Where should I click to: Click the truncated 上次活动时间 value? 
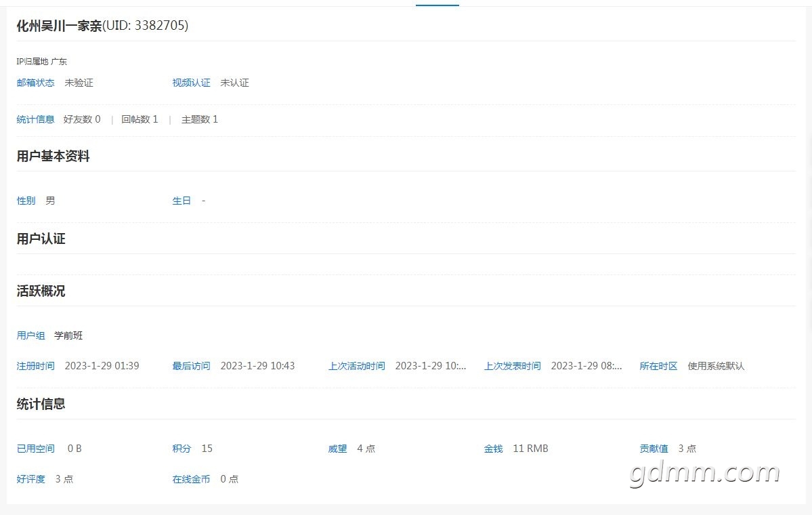pos(431,366)
